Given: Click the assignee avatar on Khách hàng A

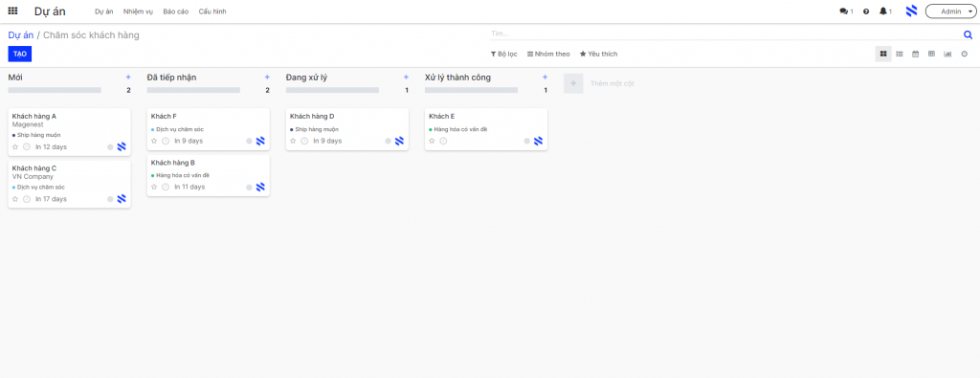Looking at the screenshot, I should click(x=122, y=146).
